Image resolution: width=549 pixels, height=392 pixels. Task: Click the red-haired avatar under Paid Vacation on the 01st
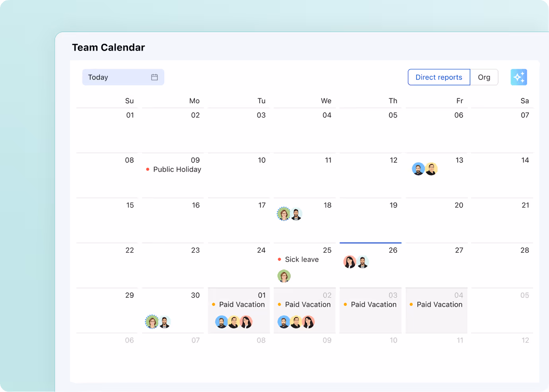click(246, 322)
